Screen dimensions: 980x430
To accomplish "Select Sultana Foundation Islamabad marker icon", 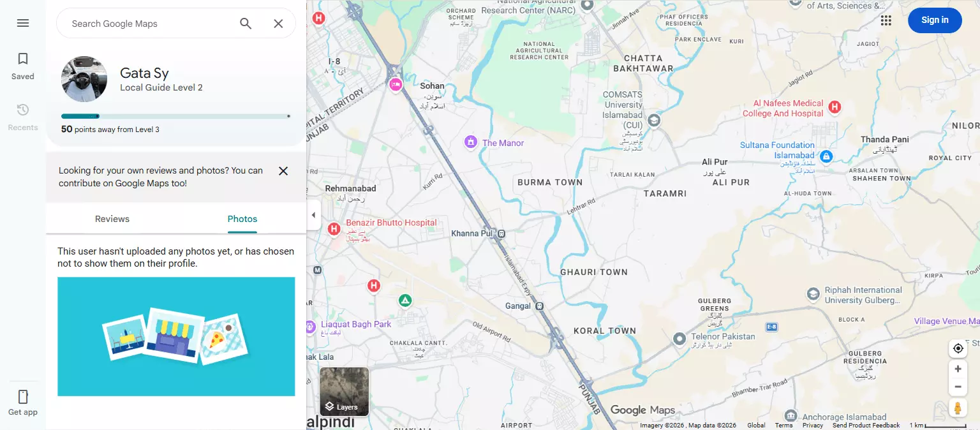I will coord(826,156).
